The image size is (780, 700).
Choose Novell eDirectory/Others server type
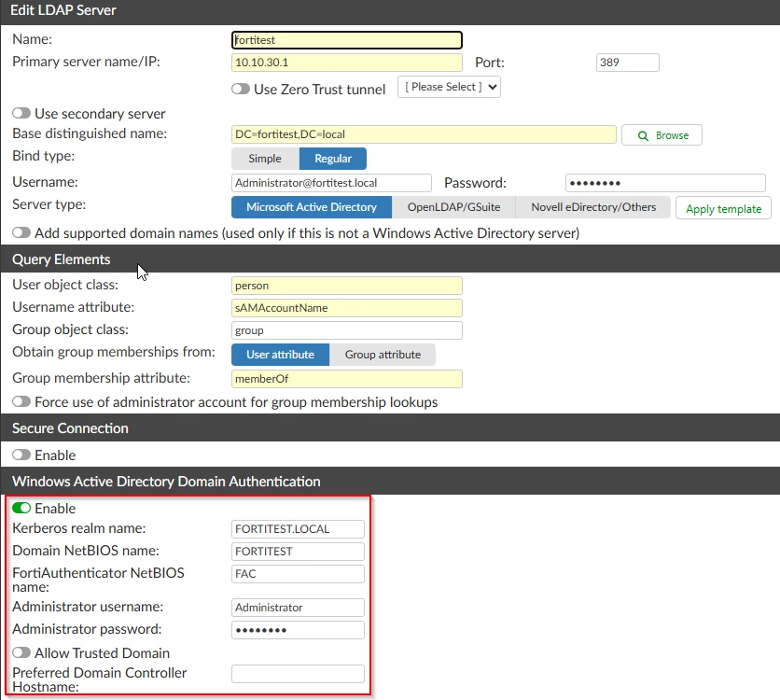point(593,207)
